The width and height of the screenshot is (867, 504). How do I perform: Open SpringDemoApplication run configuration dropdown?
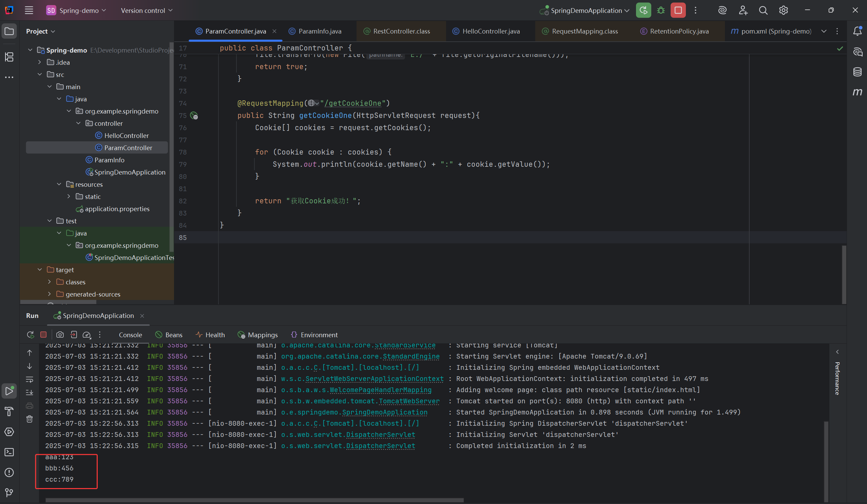point(585,10)
